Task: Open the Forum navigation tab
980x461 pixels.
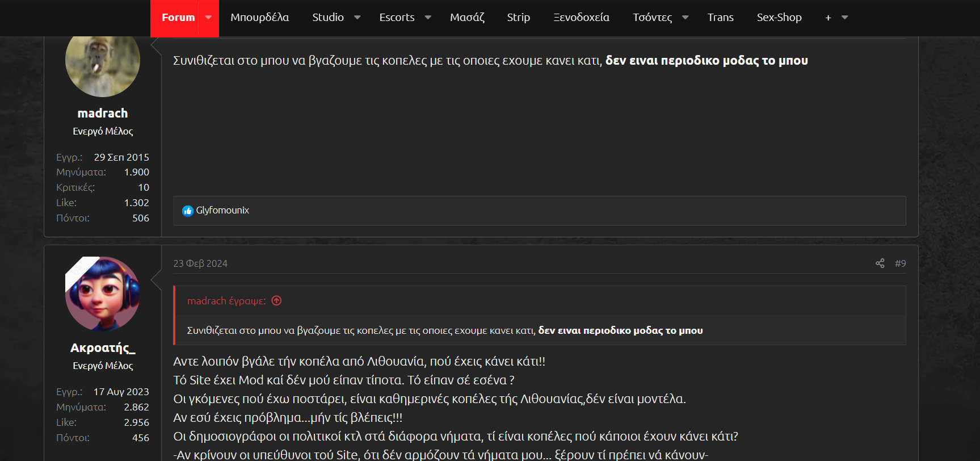Action: pos(178,18)
